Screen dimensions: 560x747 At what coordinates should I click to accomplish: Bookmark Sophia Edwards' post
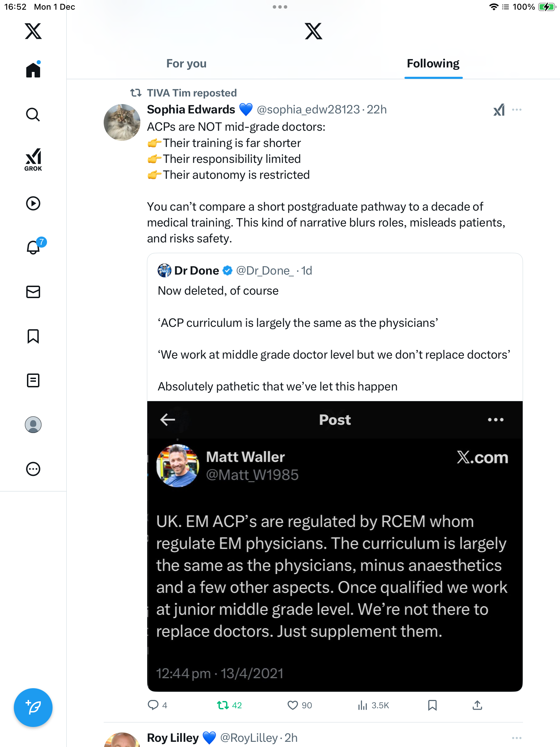click(432, 705)
